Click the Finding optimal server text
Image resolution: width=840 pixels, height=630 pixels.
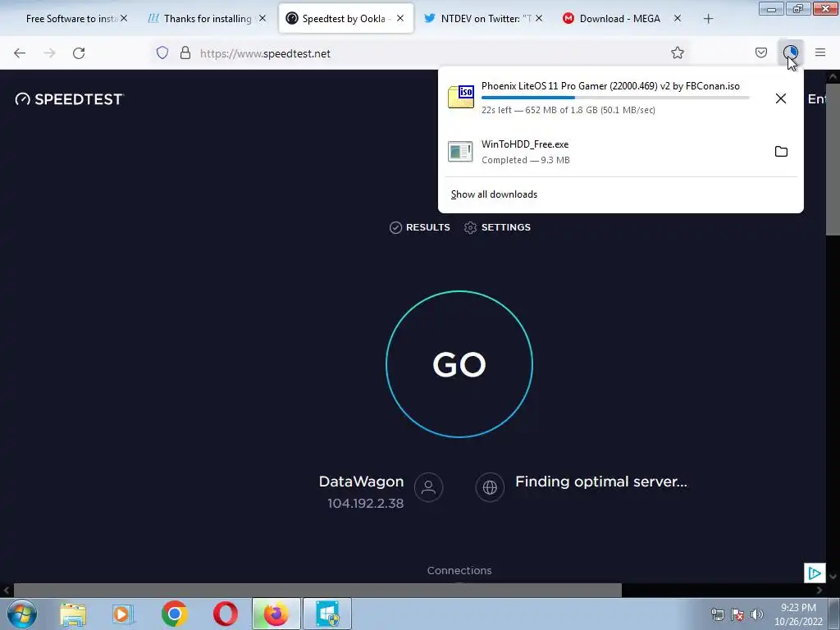coord(601,482)
